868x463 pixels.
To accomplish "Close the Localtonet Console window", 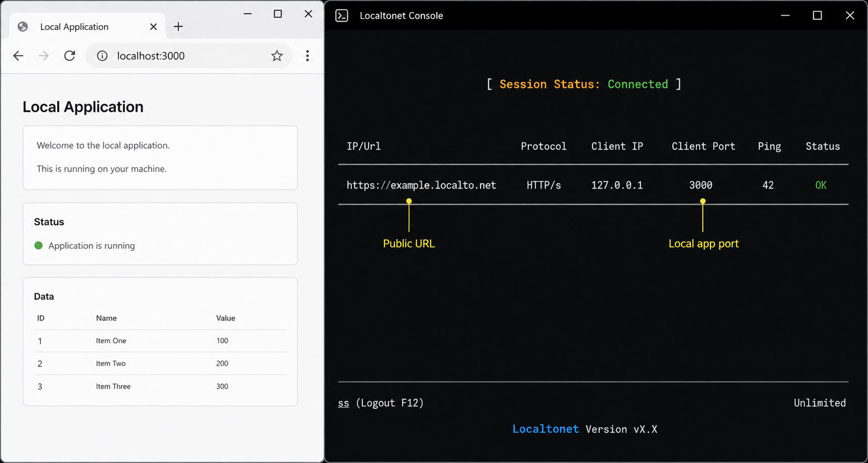I will pos(850,16).
